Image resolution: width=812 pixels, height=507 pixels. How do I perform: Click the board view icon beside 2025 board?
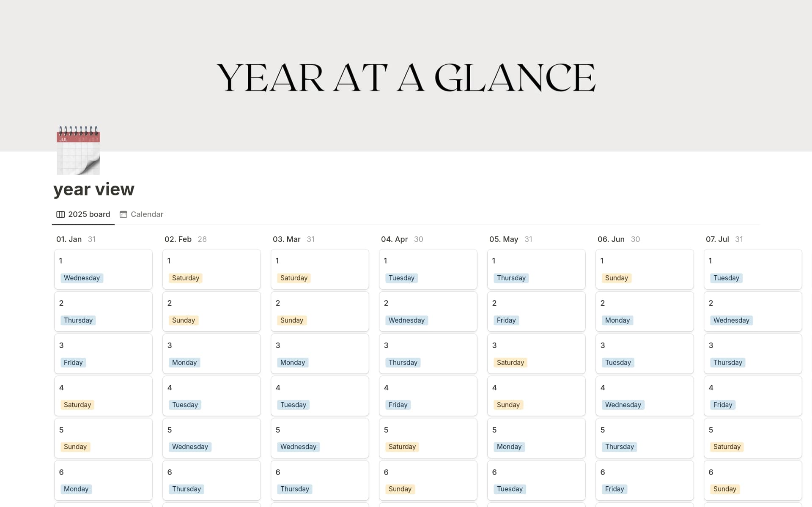(x=61, y=214)
